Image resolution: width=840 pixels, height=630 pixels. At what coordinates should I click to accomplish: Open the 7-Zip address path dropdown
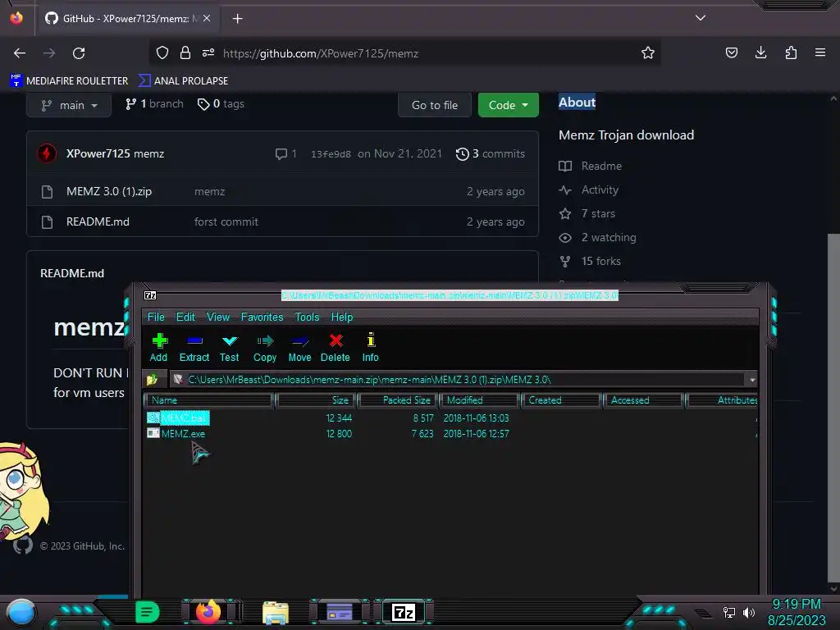coord(752,380)
